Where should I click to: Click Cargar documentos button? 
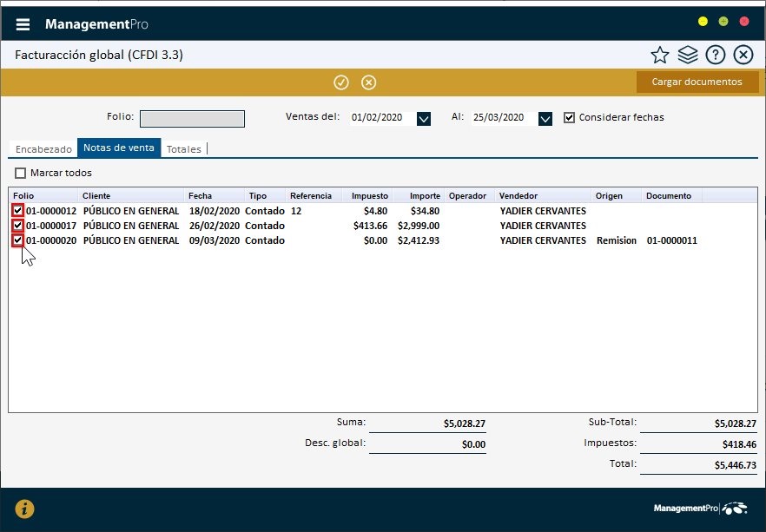click(x=697, y=82)
